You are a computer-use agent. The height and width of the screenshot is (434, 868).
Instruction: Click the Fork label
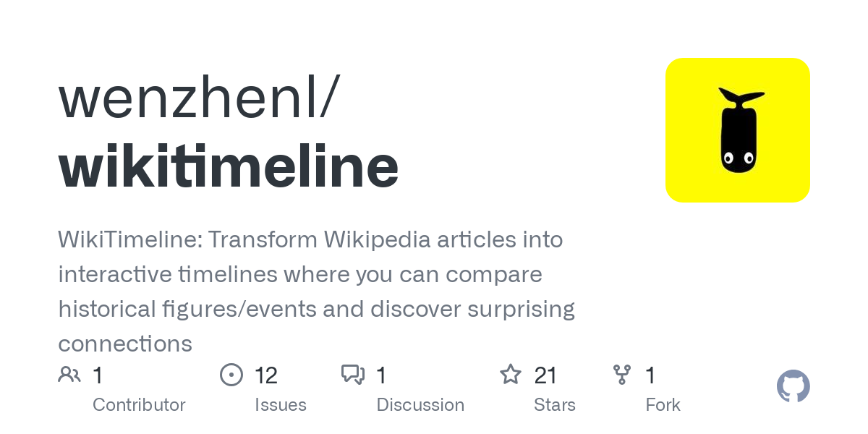pos(663,405)
